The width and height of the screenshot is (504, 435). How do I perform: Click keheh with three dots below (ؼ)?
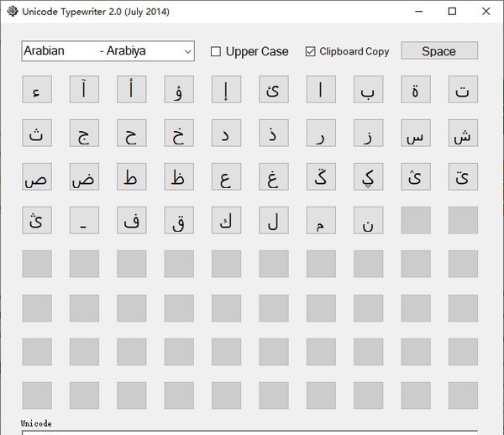tap(369, 176)
